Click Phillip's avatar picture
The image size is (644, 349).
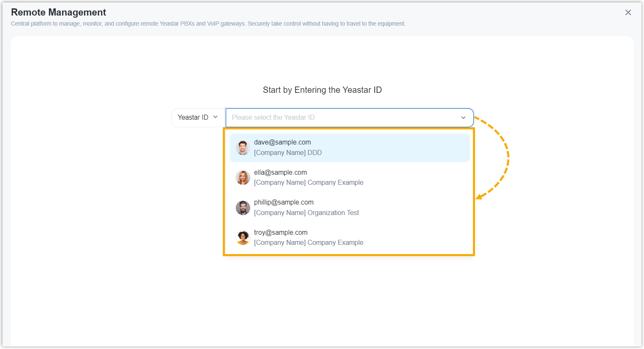pyautogui.click(x=243, y=208)
